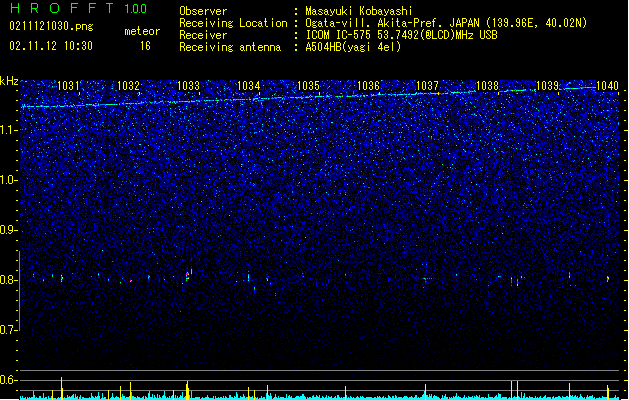The image size is (629, 400).
Task: Click the 0.6 frequency axis label
Action: pyautogui.click(x=8, y=380)
